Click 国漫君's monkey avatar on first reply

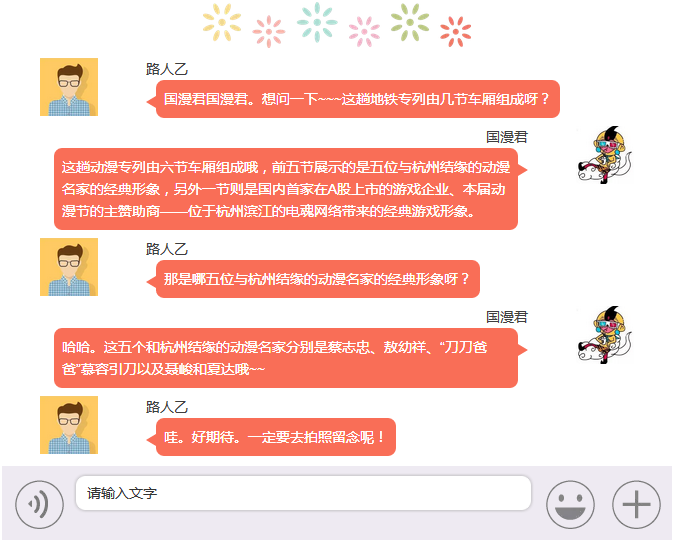click(605, 155)
